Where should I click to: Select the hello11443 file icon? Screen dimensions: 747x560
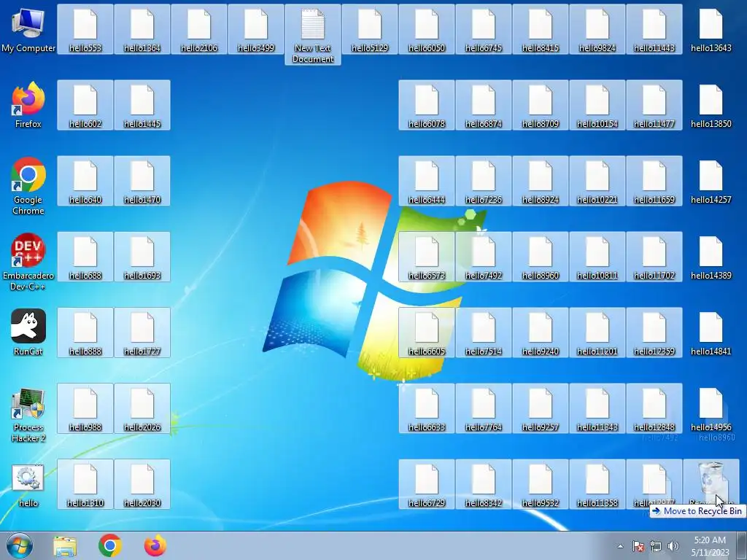point(654,29)
